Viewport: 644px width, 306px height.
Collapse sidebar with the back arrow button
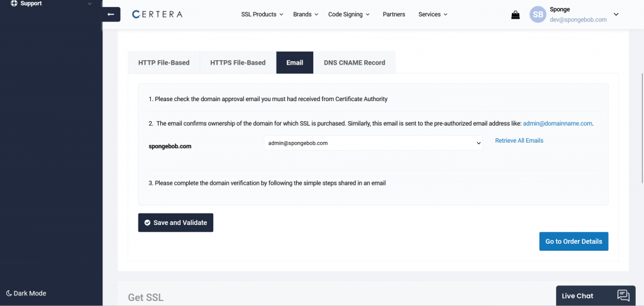point(111,14)
